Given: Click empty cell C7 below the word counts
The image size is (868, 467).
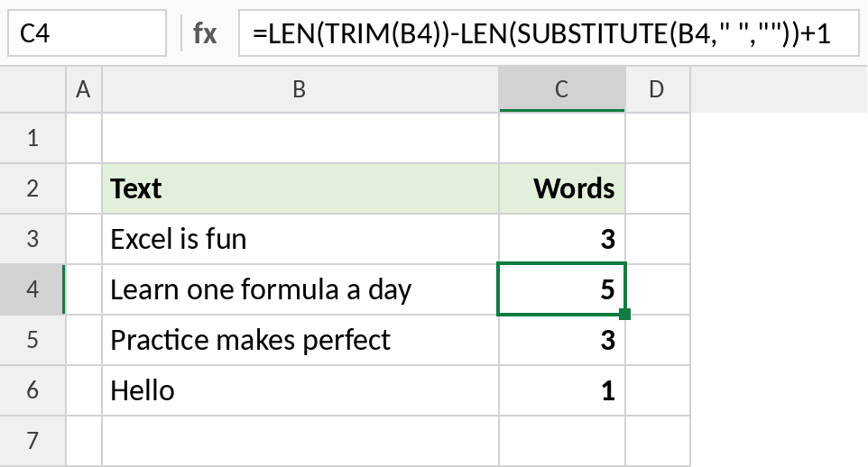Looking at the screenshot, I should point(562,441).
